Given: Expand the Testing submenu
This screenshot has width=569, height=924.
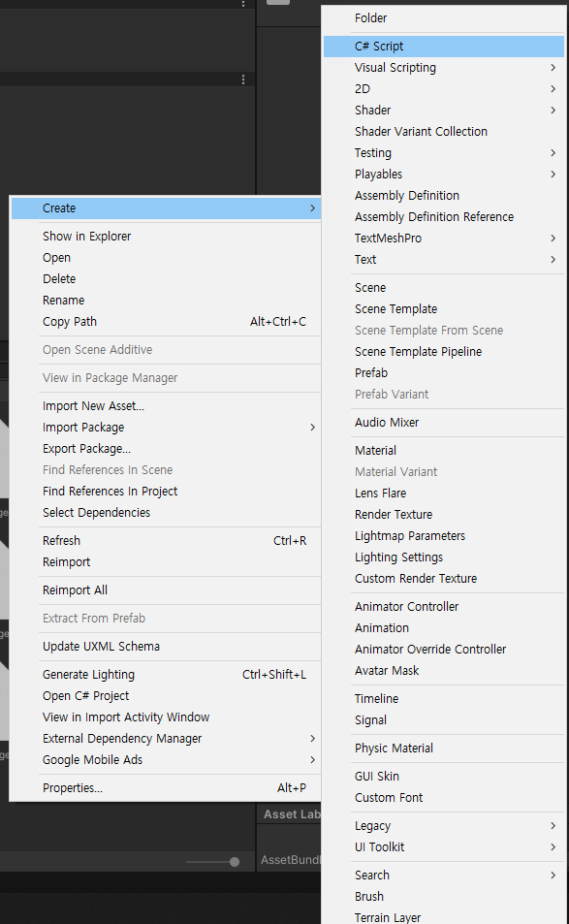Looking at the screenshot, I should (x=444, y=152).
